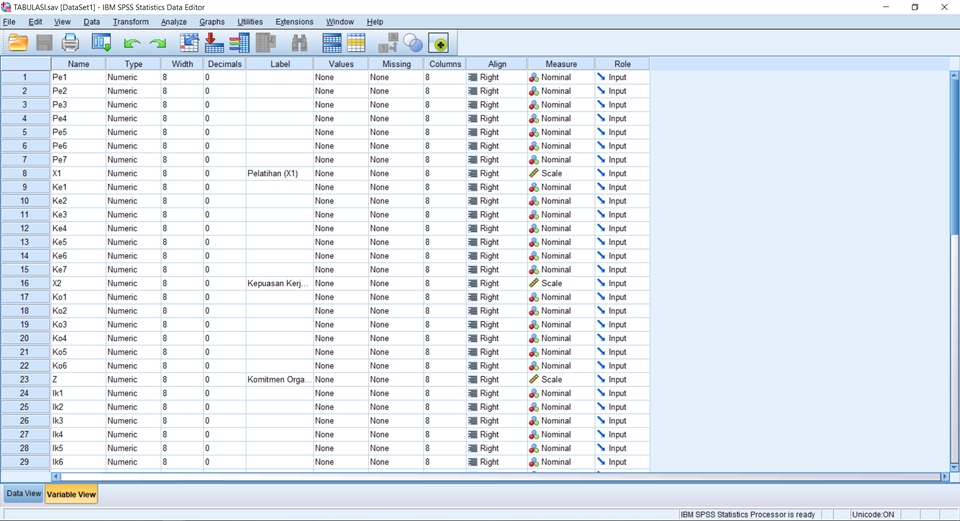Screen dimensions: 960x521
Task: Click the 'Kepuasan Kerj...' label cell
Action: click(280, 283)
